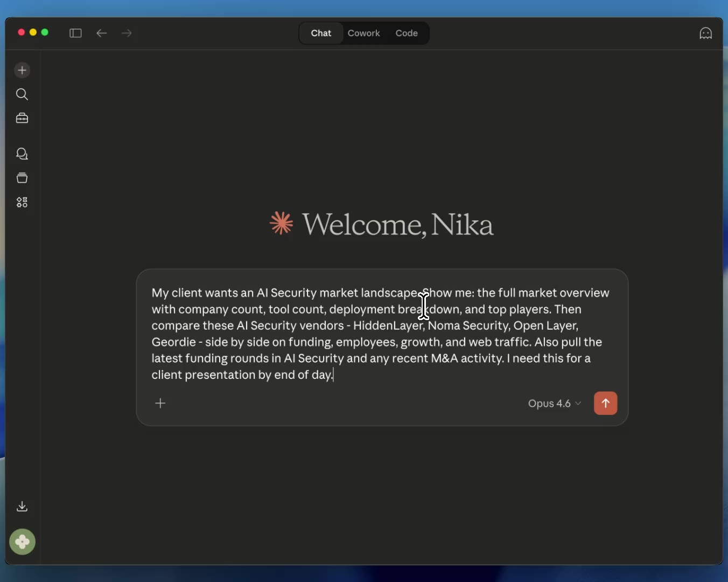Send the message with the arrow button
728x582 pixels.
605,403
